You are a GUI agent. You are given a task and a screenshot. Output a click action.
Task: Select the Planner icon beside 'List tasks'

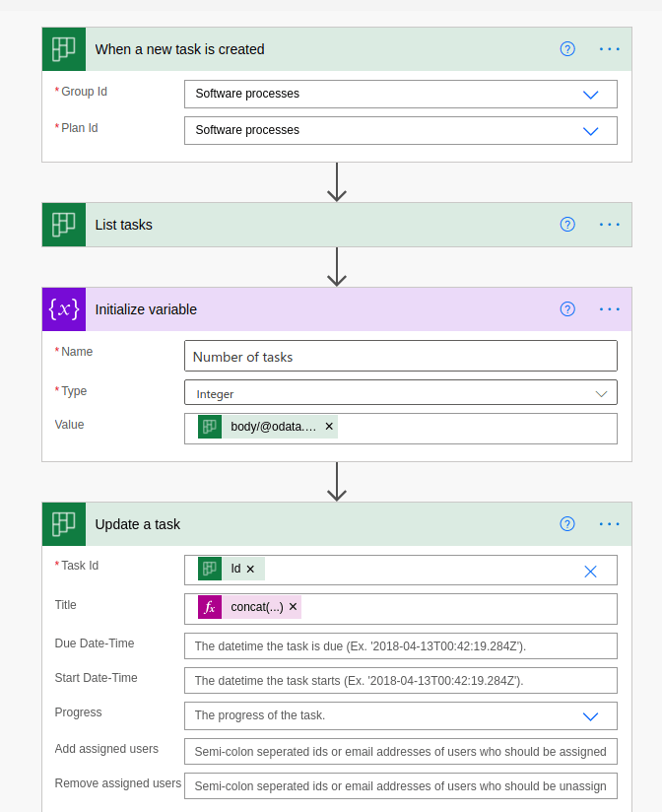coord(63,224)
